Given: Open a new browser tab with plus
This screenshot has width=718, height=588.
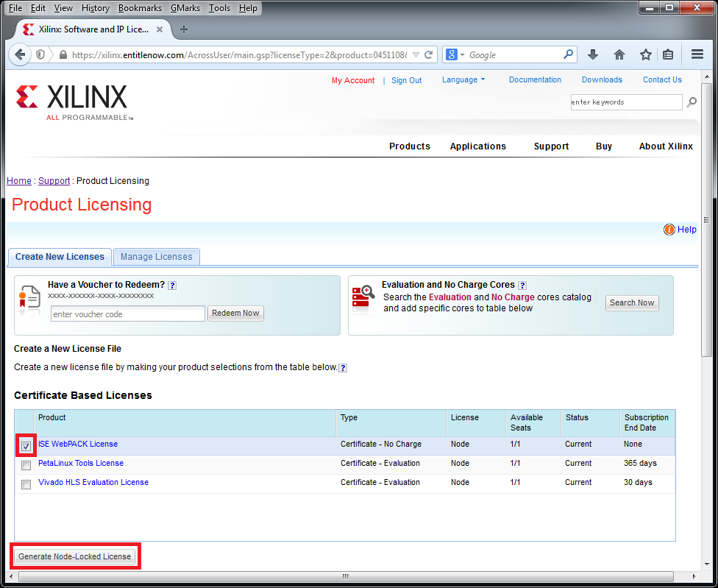Looking at the screenshot, I should pos(184,29).
